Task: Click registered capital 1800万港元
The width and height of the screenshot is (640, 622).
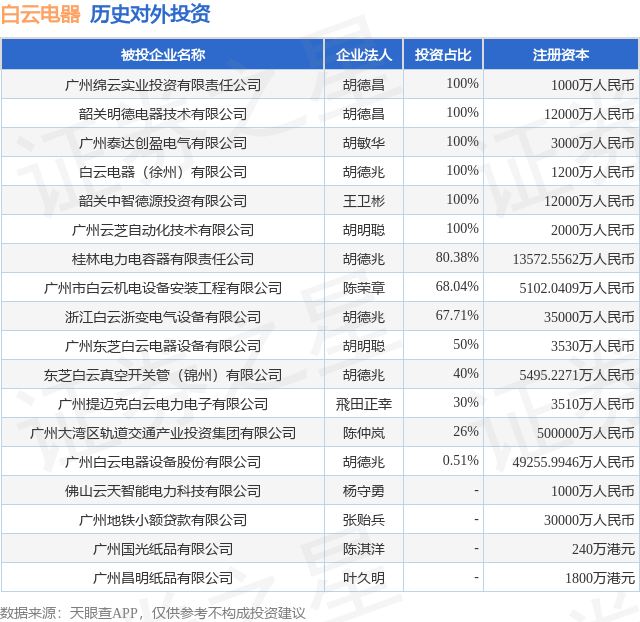Action: click(x=600, y=578)
